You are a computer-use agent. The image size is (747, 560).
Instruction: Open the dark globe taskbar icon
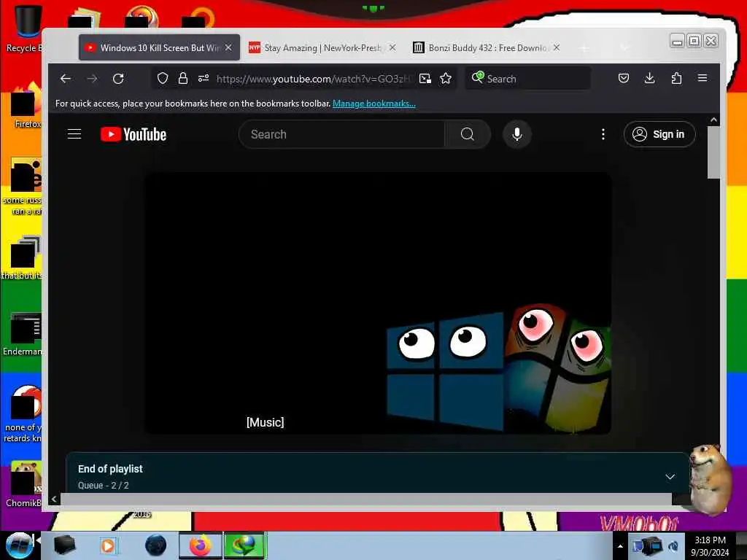click(156, 545)
